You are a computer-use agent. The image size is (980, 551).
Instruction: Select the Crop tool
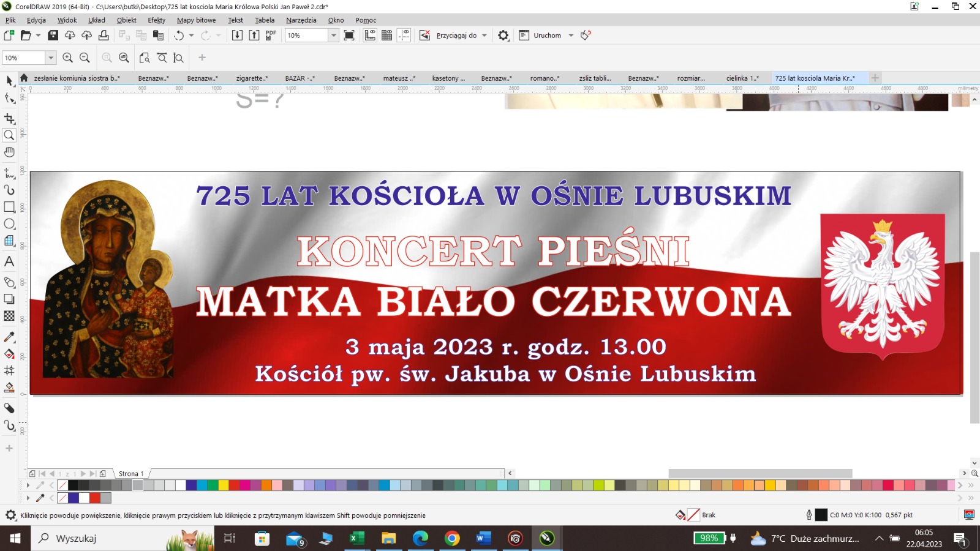(x=9, y=118)
